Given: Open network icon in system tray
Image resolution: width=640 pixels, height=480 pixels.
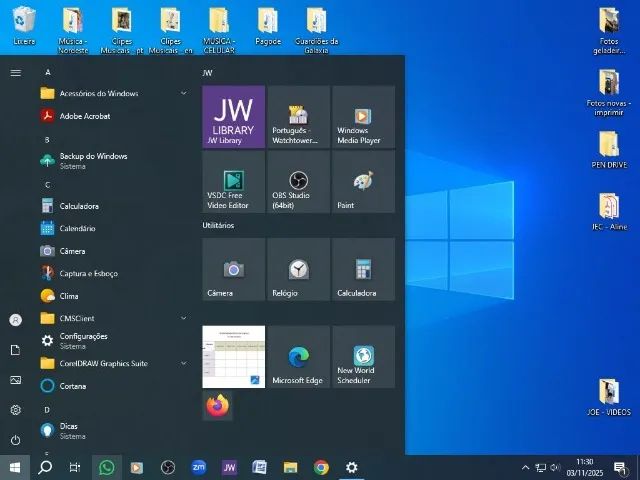Looking at the screenshot, I should pos(540,468).
